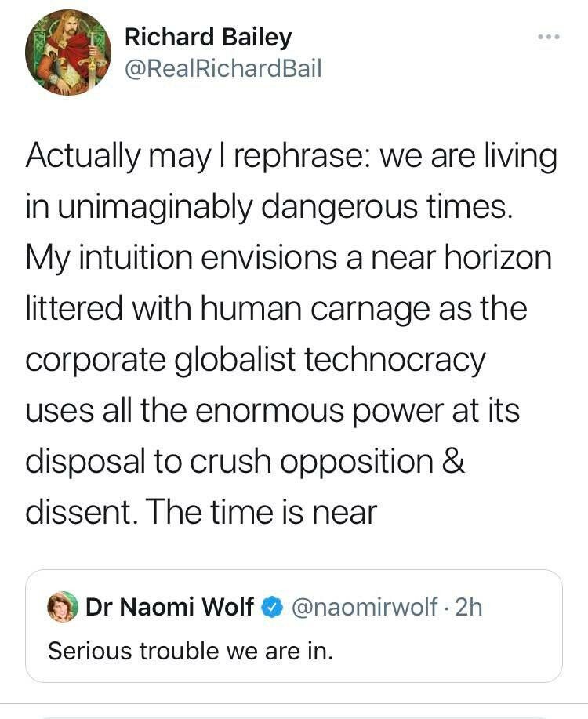This screenshot has width=588, height=719.
Task: Click the @RealRichardBail handle
Action: pyautogui.click(x=223, y=69)
